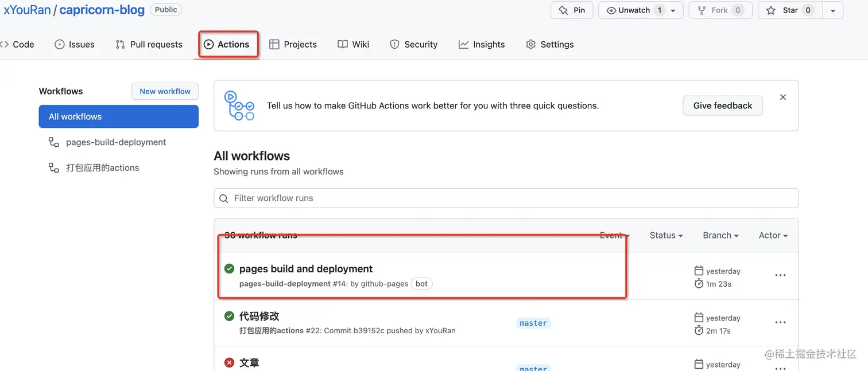This screenshot has width=868, height=371.
Task: Click master branch label on 代码修改 run
Action: pyautogui.click(x=533, y=323)
